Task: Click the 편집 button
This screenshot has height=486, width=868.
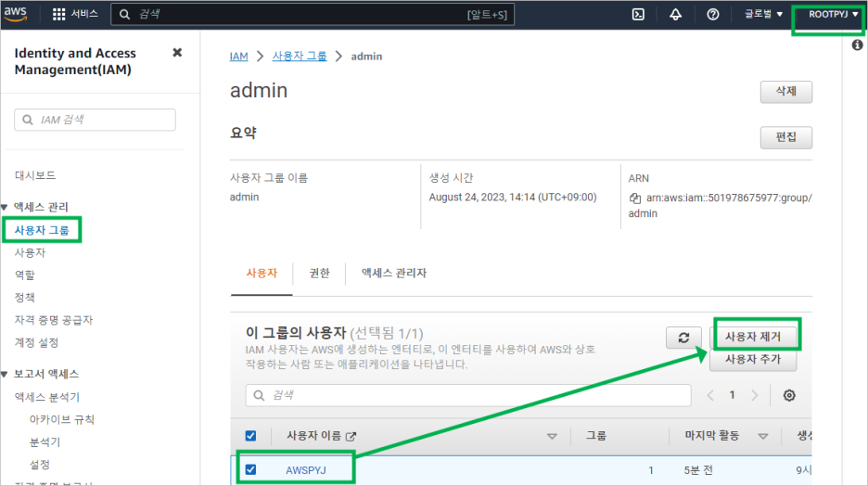Action: click(786, 137)
